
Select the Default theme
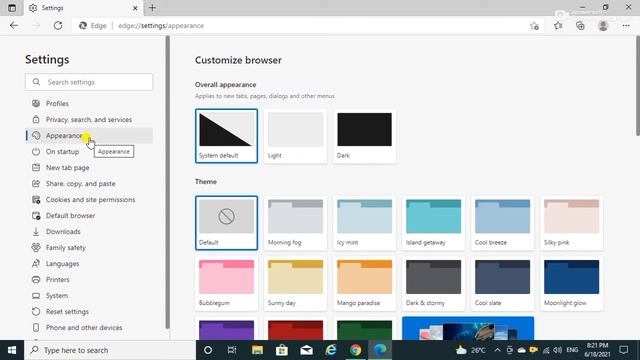(227, 223)
